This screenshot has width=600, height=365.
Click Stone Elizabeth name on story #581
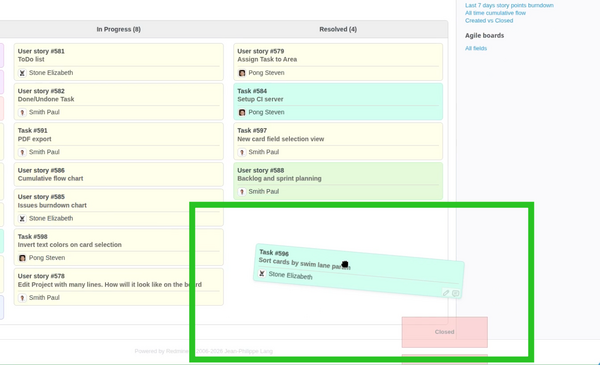coord(51,73)
